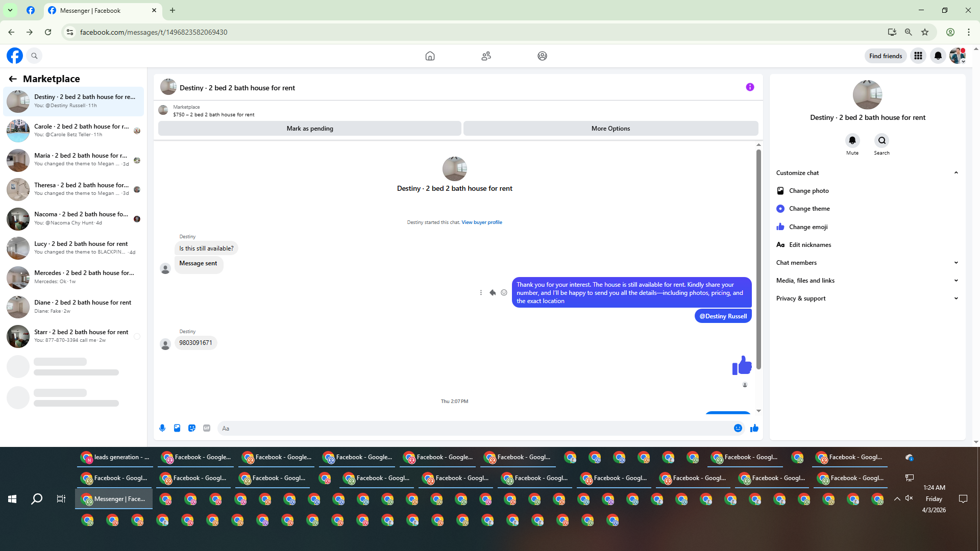This screenshot has height=551, width=980.
Task: Open the sticker picker icon
Action: pyautogui.click(x=192, y=428)
